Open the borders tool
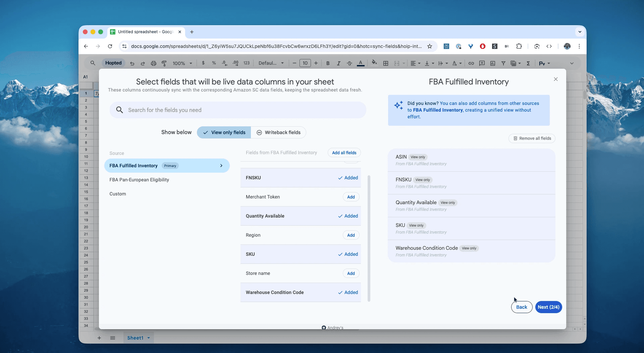 coord(386,63)
